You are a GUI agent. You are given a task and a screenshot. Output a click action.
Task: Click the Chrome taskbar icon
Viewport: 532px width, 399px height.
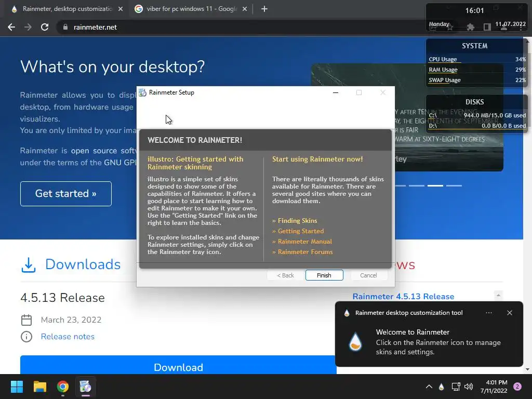63,387
